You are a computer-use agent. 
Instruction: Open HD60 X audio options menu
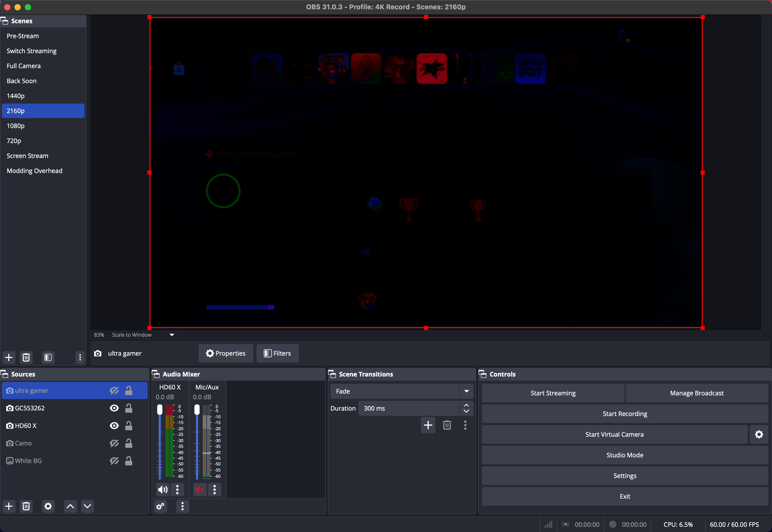tap(177, 489)
